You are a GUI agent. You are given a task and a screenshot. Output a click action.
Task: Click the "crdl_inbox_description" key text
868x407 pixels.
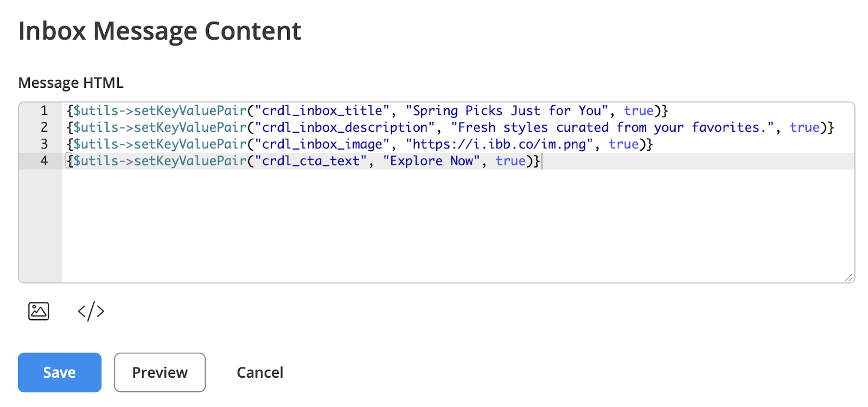(345, 127)
